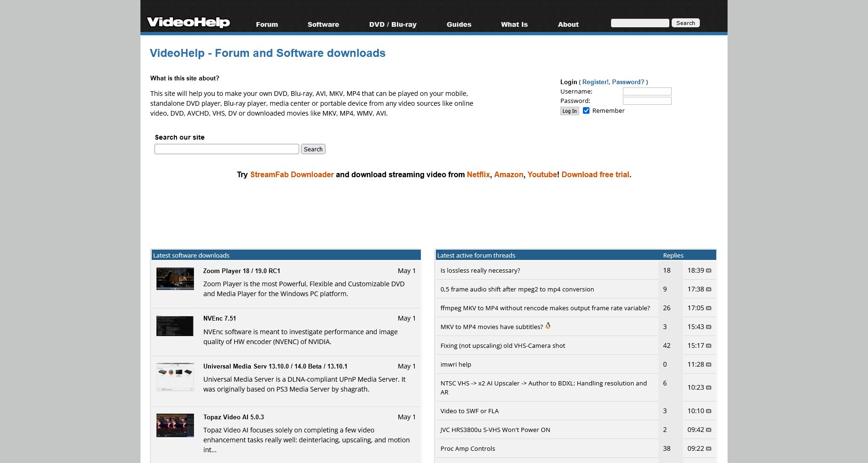This screenshot has height=463, width=868.
Task: Go to last post of 'Is lossless really necessary?'
Action: [x=708, y=271]
